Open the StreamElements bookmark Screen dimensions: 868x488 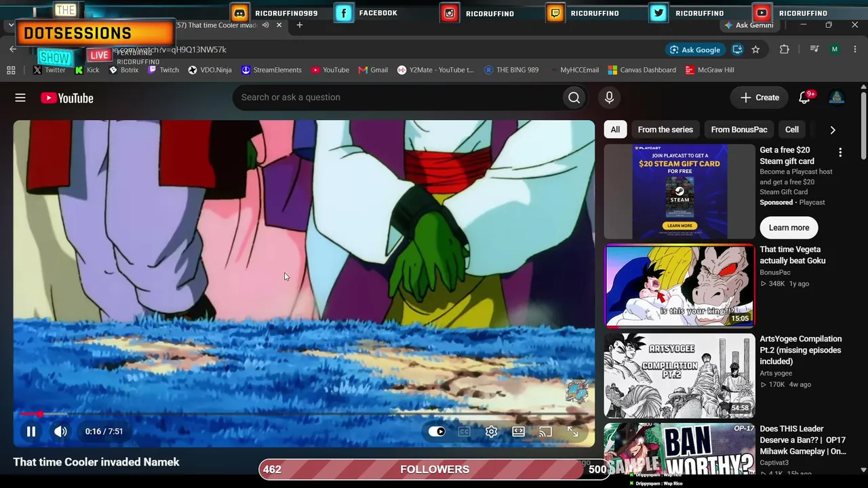click(271, 70)
